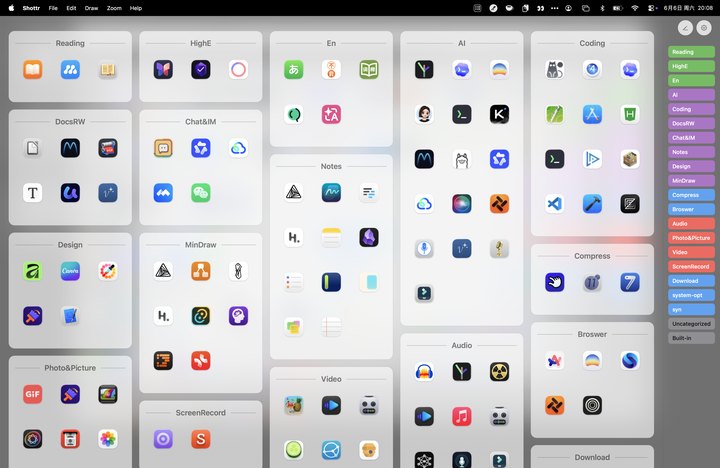Screen dimensions: 720x468
Task: Open the cardboard box icon in Coding
Action: tap(630, 159)
